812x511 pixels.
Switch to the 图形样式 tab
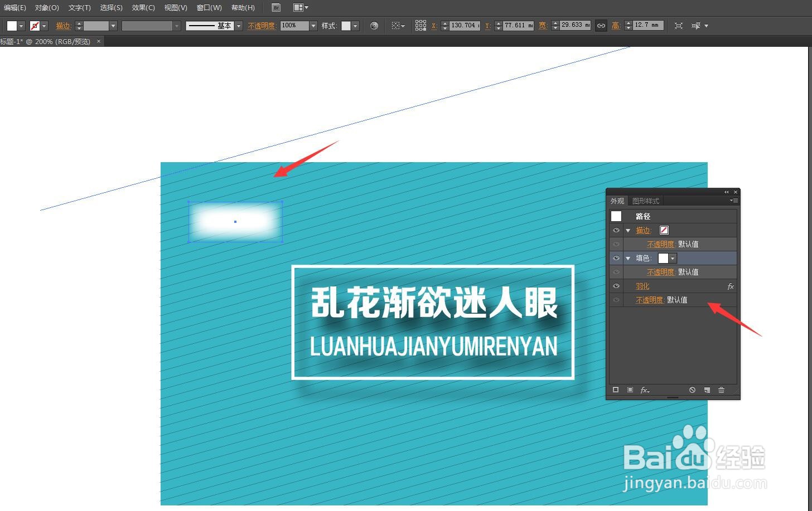click(645, 201)
